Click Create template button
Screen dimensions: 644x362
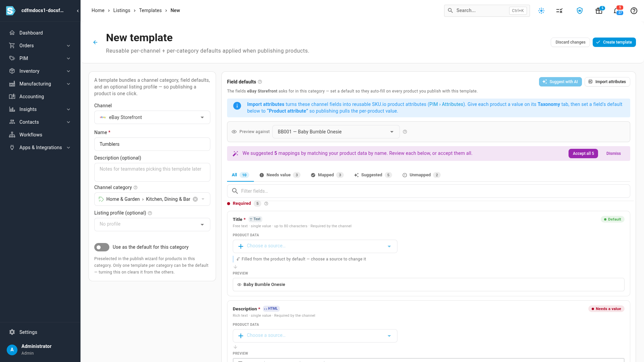(614, 42)
